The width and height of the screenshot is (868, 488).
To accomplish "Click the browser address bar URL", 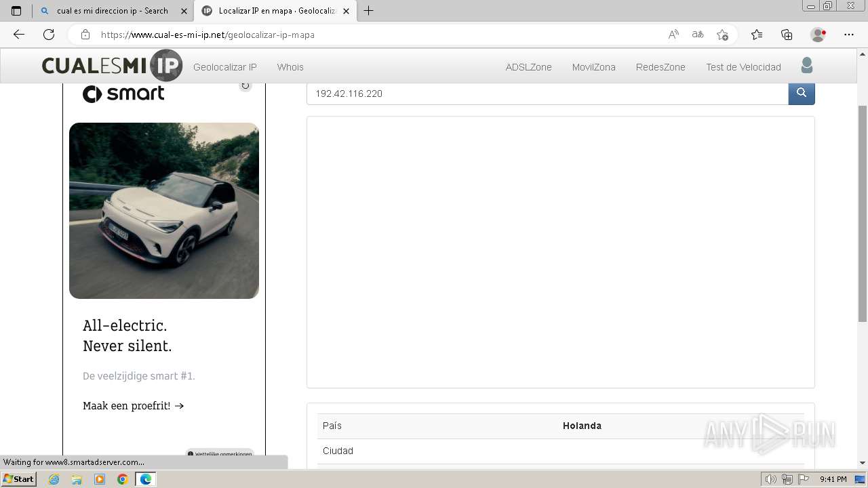I will point(208,35).
